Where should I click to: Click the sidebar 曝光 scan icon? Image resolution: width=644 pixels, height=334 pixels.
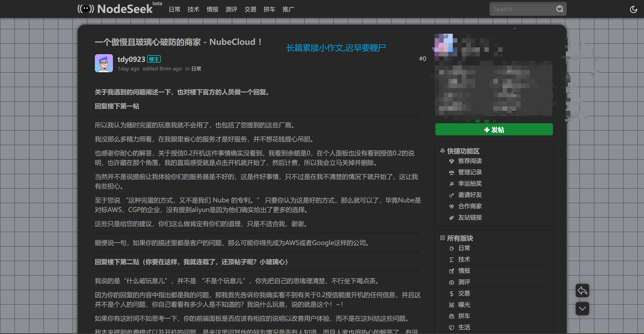[x=451, y=305]
